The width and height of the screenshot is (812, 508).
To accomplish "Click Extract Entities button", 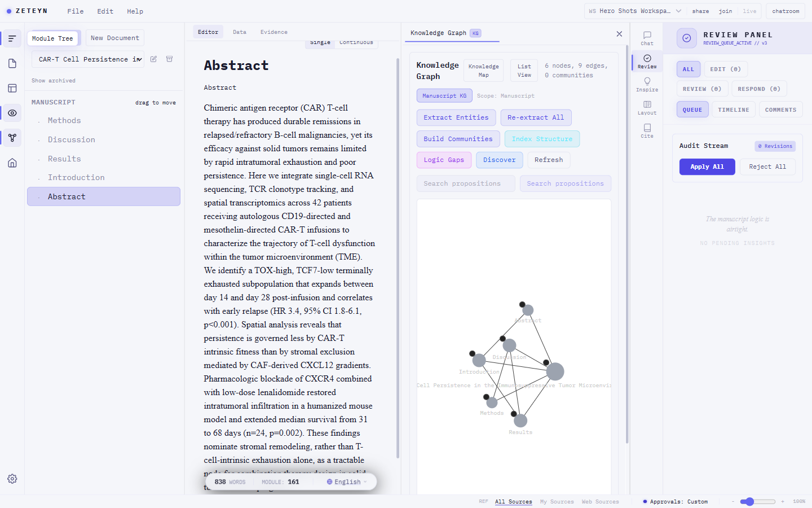I will (456, 117).
